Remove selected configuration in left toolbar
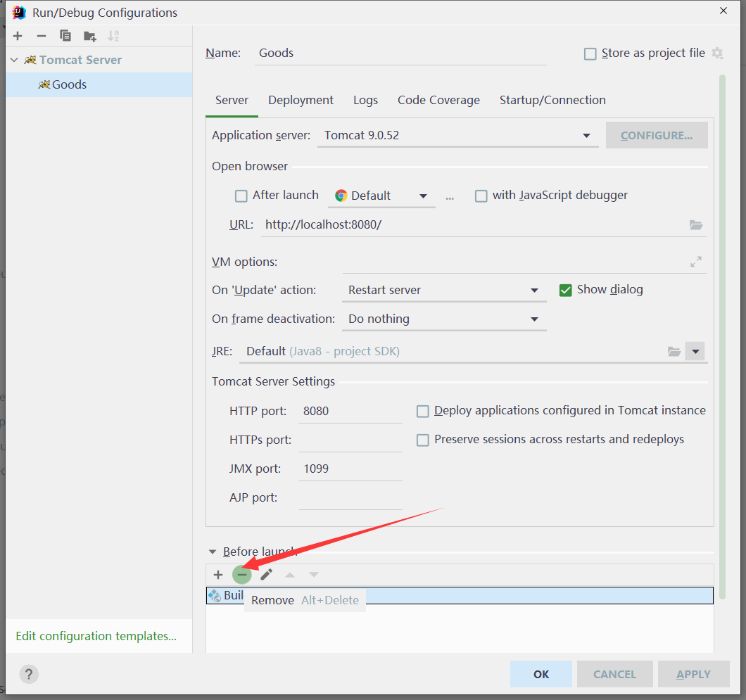This screenshot has height=700, width=746. click(x=42, y=36)
